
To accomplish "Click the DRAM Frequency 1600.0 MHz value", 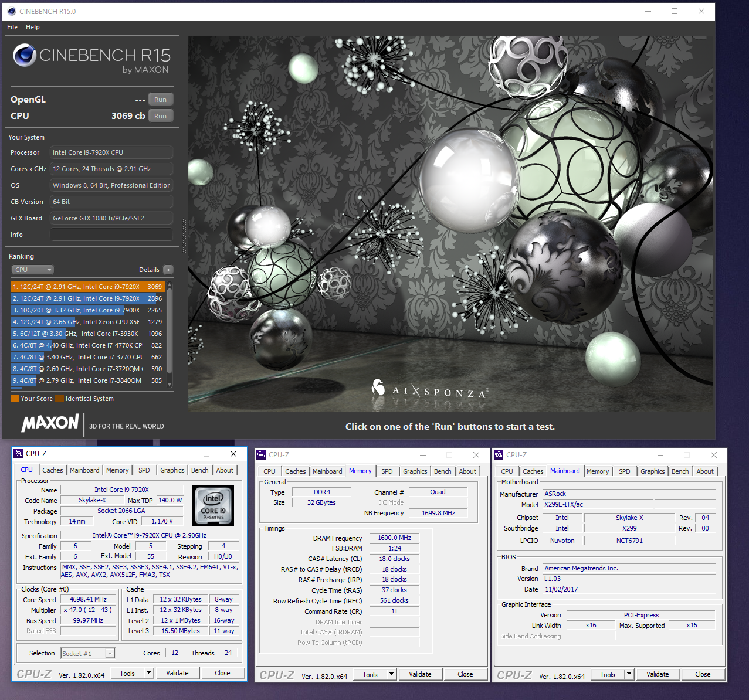I will (394, 538).
